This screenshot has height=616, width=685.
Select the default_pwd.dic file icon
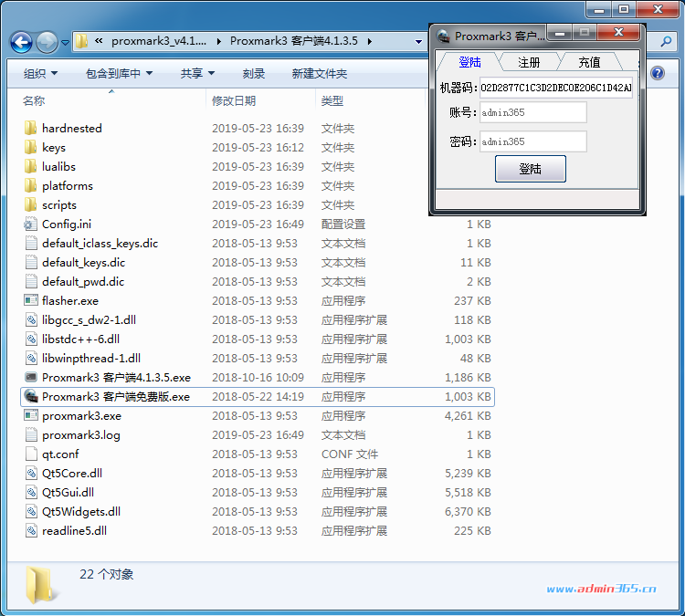click(x=31, y=282)
